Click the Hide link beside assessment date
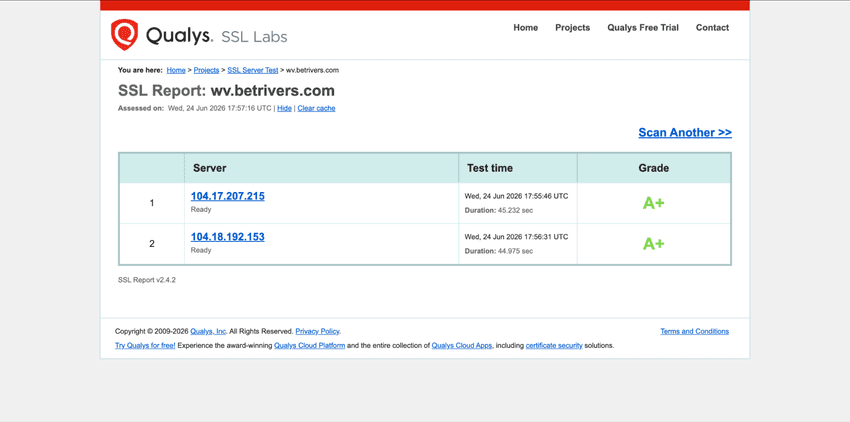 tap(284, 108)
